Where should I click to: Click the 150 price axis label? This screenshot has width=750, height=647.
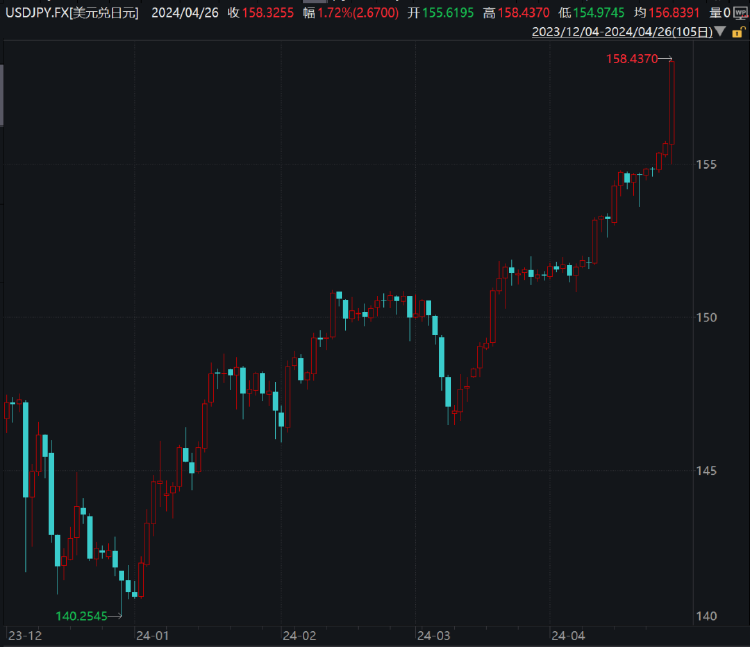[x=706, y=317]
